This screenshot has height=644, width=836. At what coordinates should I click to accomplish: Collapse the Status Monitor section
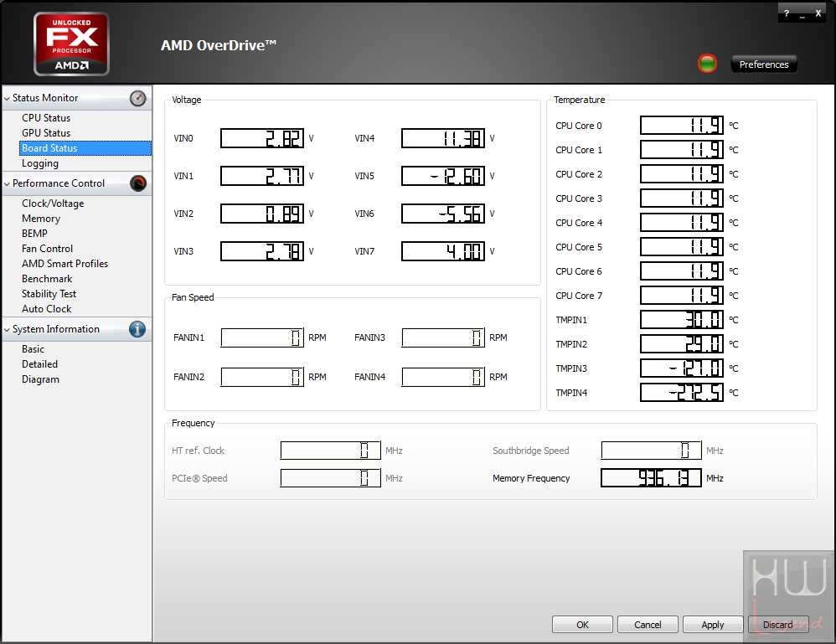coord(7,99)
